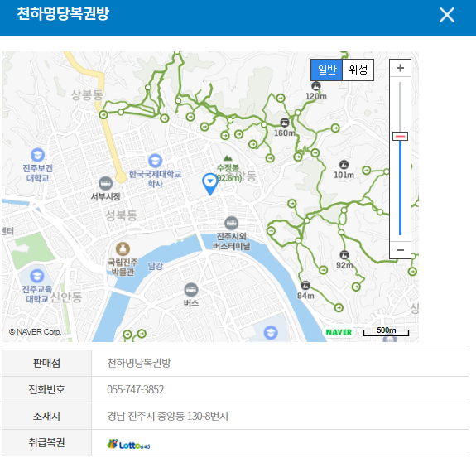The width and height of the screenshot is (476, 468).
Task: Select the 진주교육대학교 school icon
Action: 37,276
